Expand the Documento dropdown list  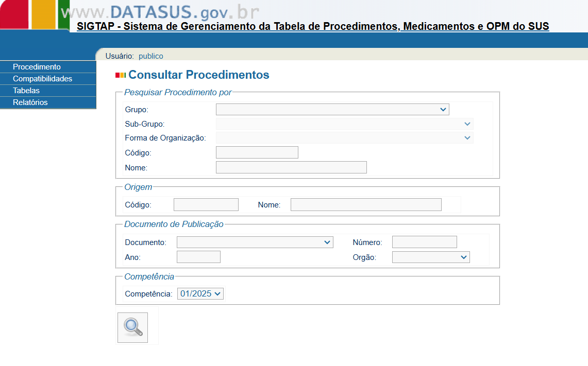(255, 242)
